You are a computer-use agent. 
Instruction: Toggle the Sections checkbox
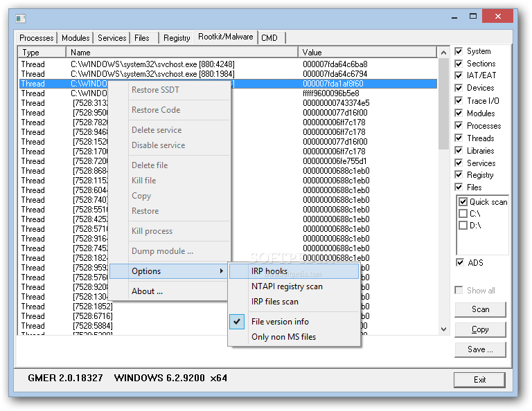(x=459, y=64)
